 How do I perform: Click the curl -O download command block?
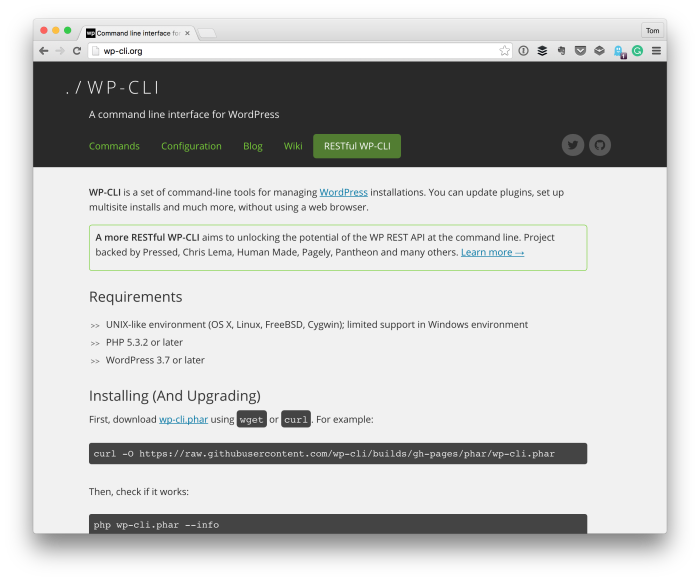338,454
